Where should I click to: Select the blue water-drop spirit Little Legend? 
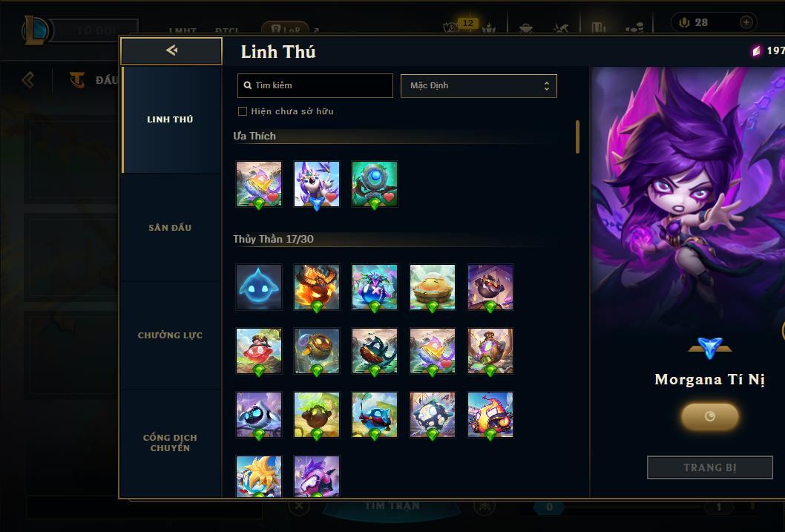pos(259,287)
